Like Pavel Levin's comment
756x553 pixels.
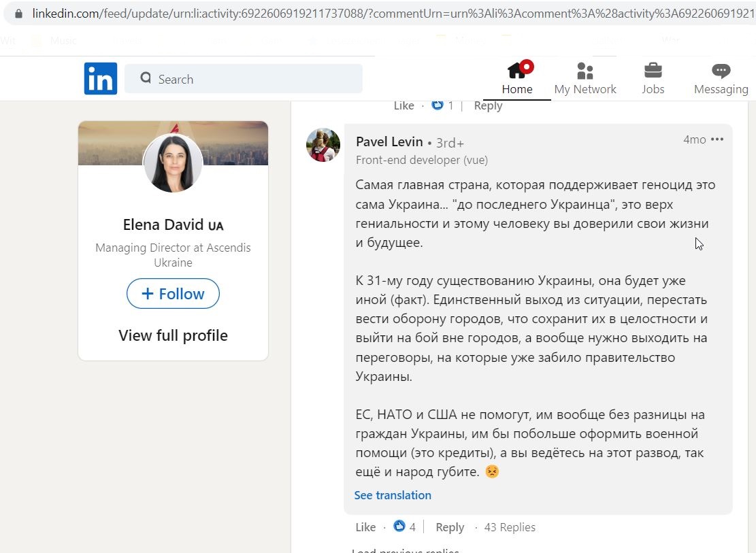[x=365, y=527]
